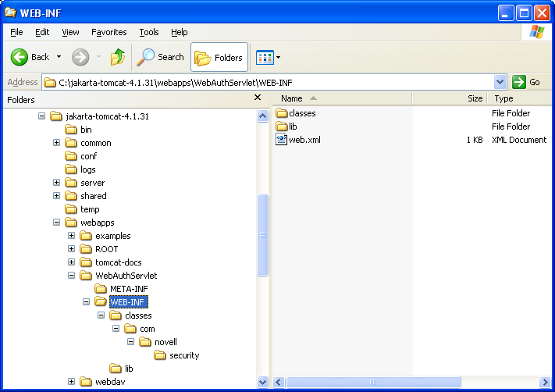Click the folder tree vertical scroll thumb

262,235
